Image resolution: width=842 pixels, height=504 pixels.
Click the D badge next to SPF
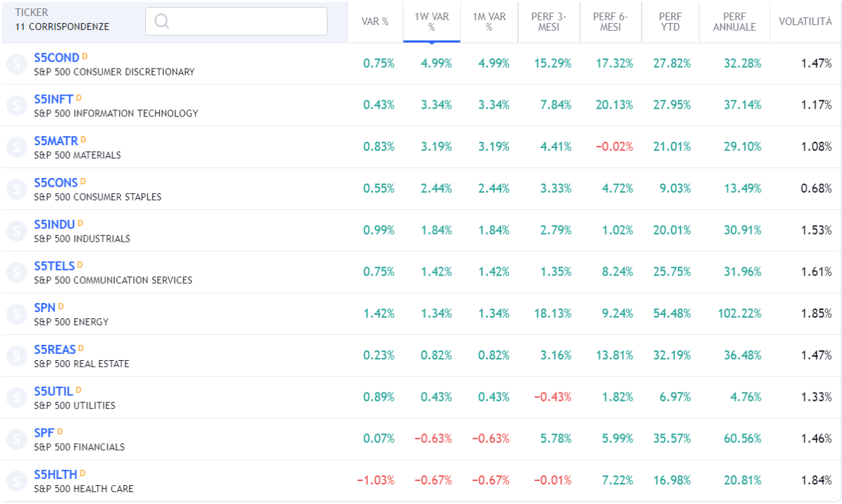60,431
